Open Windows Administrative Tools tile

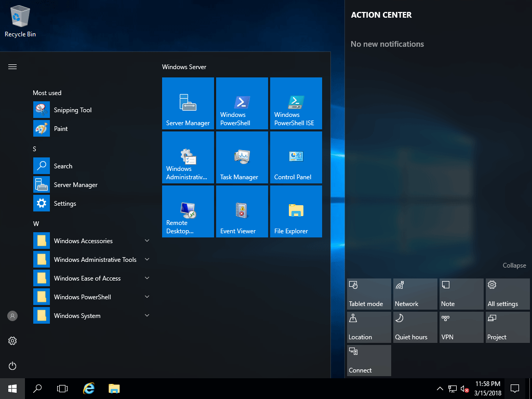coord(188,157)
